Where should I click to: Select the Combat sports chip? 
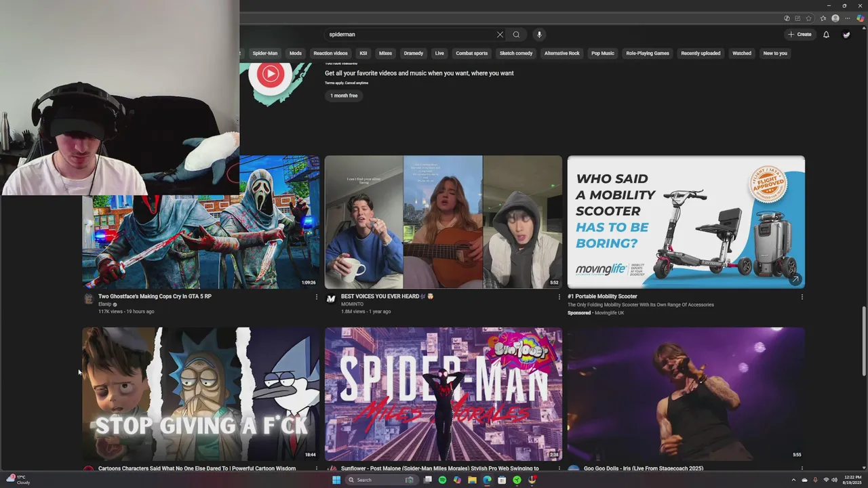pyautogui.click(x=471, y=54)
